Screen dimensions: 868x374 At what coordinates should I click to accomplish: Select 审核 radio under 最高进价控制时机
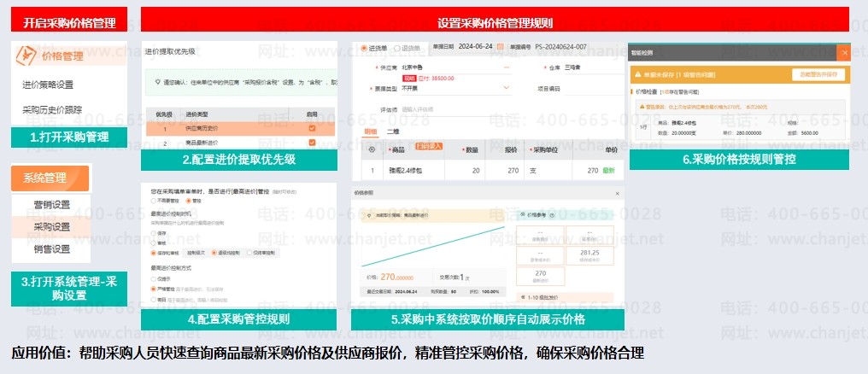(153, 243)
